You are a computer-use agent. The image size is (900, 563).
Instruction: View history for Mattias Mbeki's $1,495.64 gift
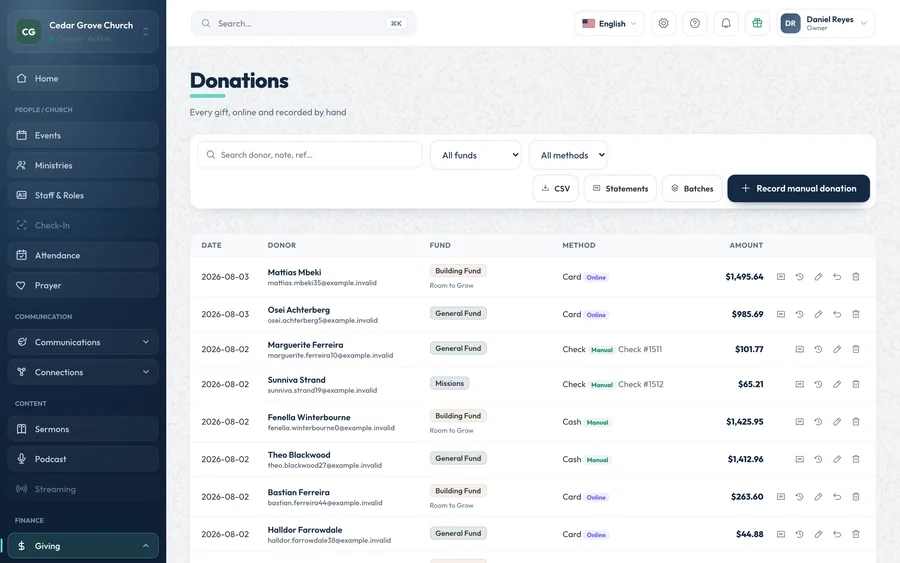(800, 277)
